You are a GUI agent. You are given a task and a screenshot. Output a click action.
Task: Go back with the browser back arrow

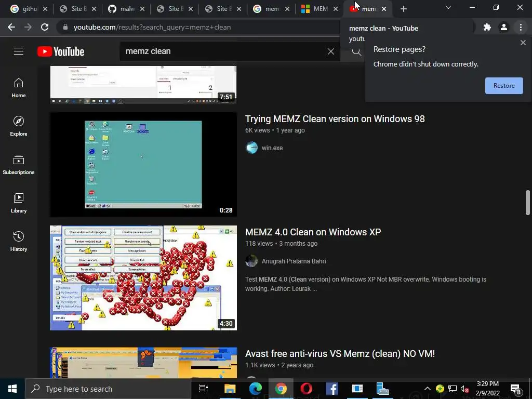pos(11,27)
